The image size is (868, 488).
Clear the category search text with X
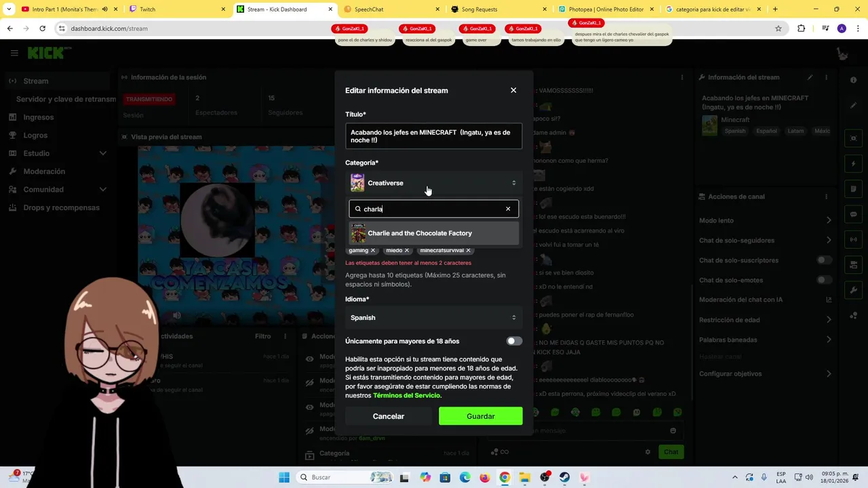pos(508,209)
